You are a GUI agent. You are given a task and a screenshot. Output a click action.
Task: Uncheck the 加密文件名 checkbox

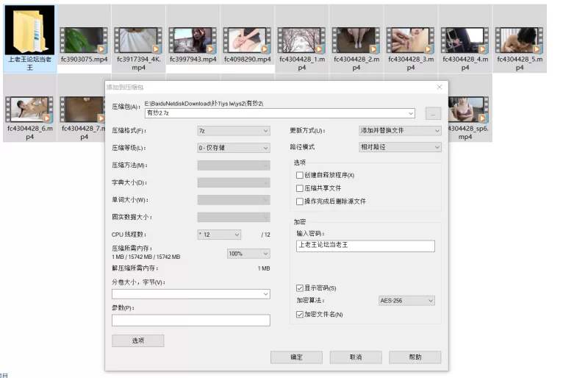click(299, 314)
